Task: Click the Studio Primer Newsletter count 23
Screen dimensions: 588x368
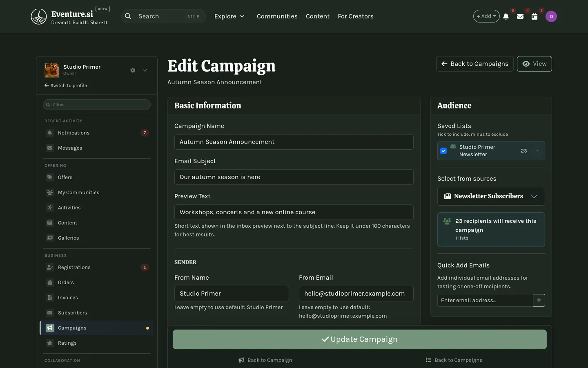Action: [x=524, y=151]
